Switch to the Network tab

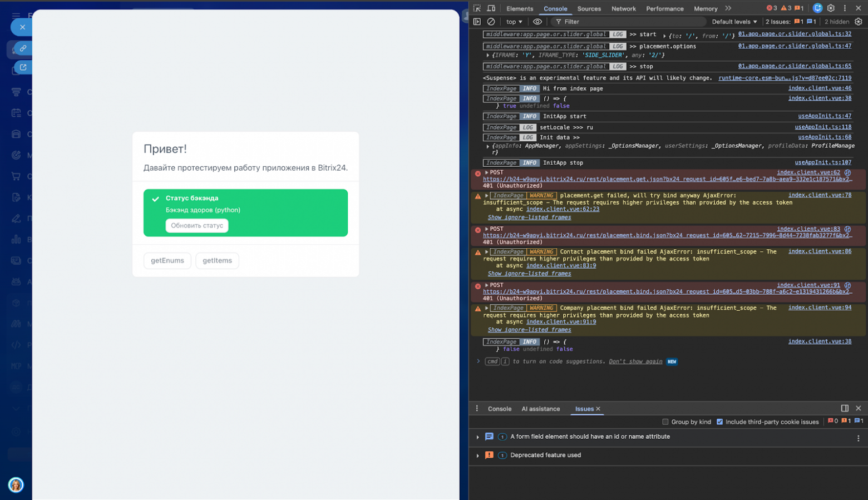[623, 8]
